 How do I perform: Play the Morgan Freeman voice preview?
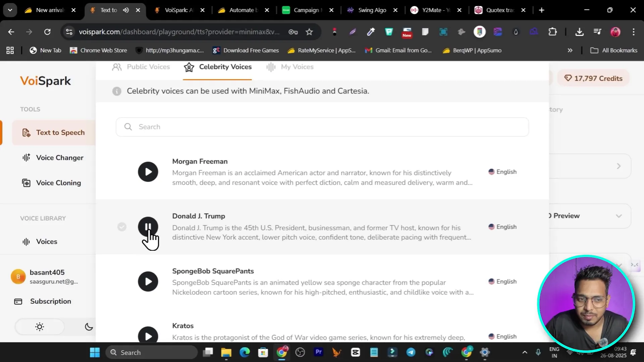[x=148, y=172]
